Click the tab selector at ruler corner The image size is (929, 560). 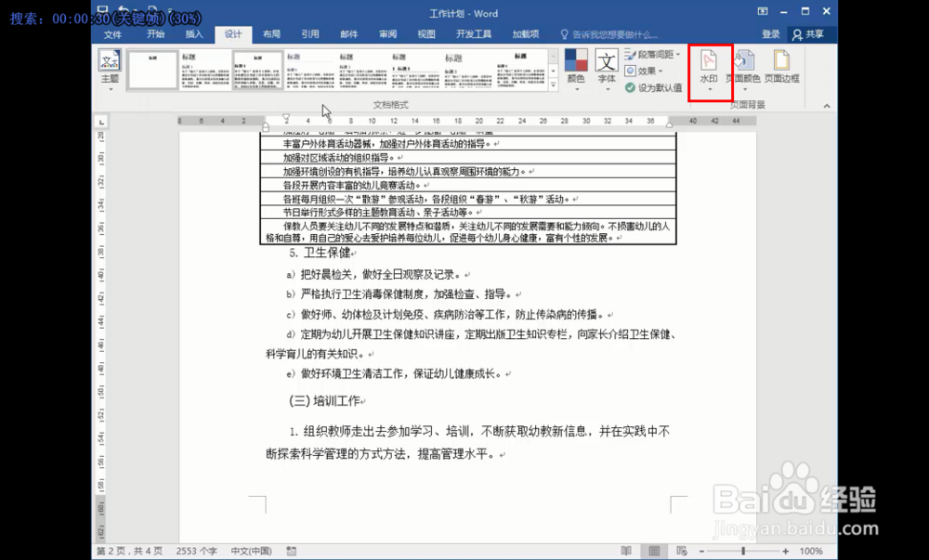102,122
